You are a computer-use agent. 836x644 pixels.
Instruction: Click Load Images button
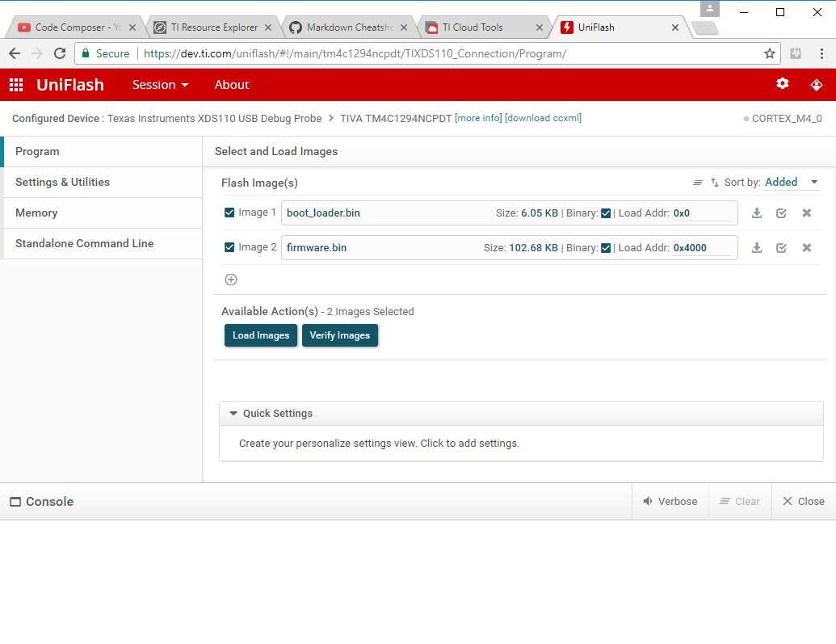point(261,335)
